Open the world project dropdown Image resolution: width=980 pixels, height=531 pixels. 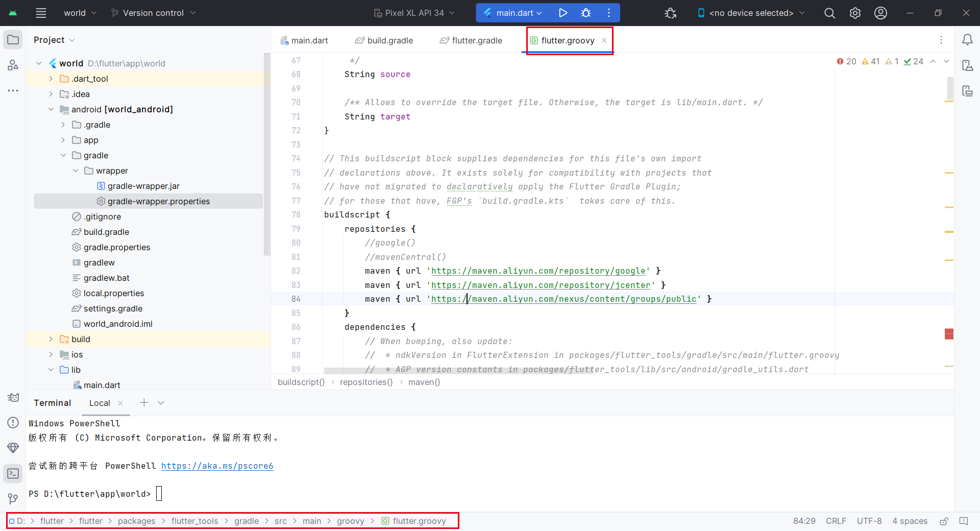click(x=80, y=13)
